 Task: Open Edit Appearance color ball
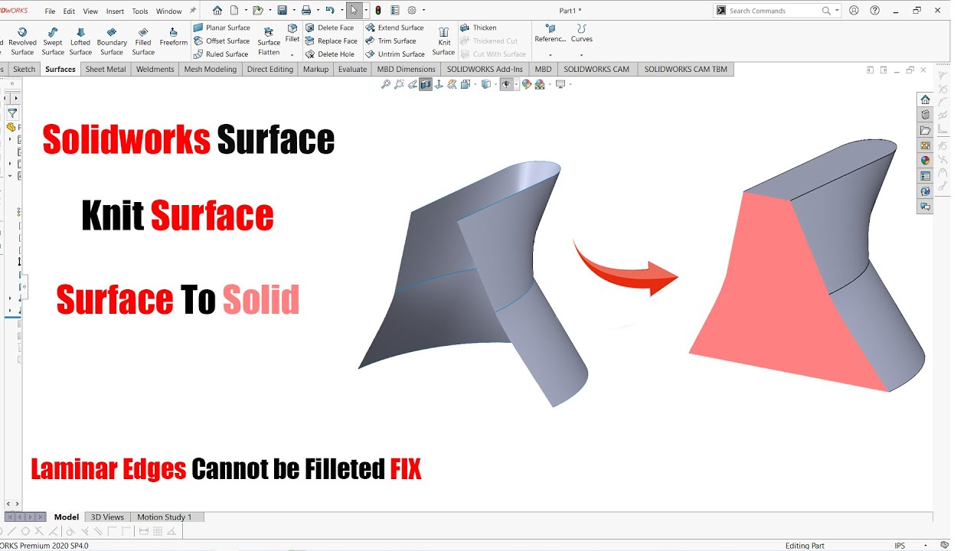point(528,84)
